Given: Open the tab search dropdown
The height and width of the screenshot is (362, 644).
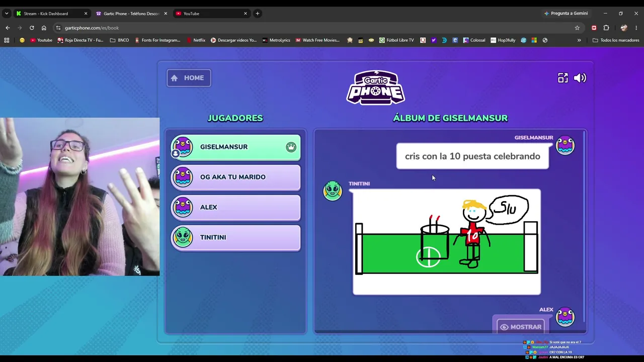Looking at the screenshot, I should tap(7, 14).
